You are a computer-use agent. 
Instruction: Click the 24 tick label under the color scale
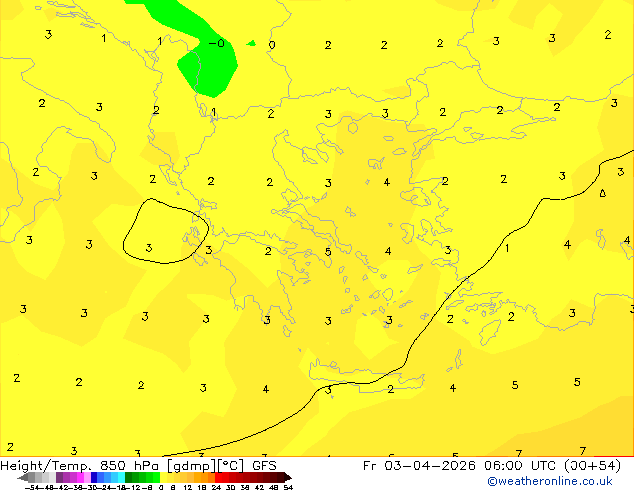pos(216,487)
